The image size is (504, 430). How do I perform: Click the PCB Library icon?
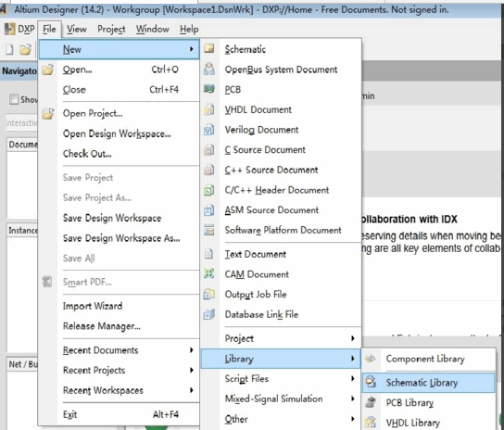point(371,402)
